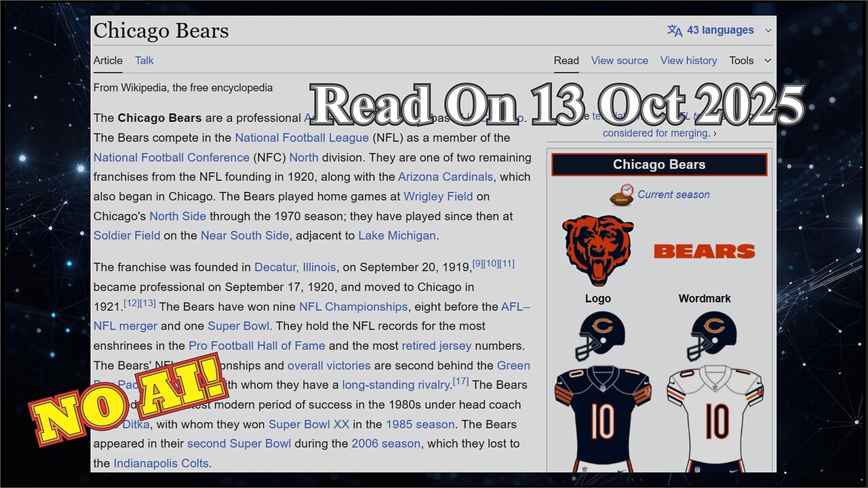Open the Pro Football Hall of Fame link
This screenshot has width=868, height=488.
point(257,346)
